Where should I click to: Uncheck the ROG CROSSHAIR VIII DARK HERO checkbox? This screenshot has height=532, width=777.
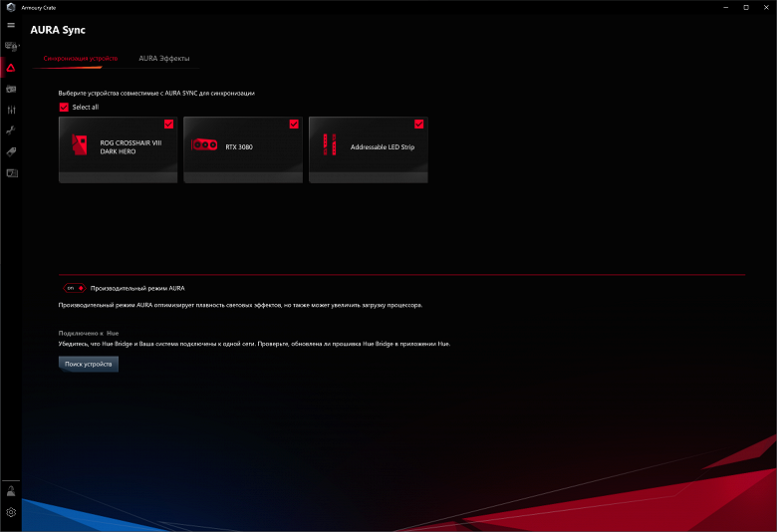pos(168,124)
